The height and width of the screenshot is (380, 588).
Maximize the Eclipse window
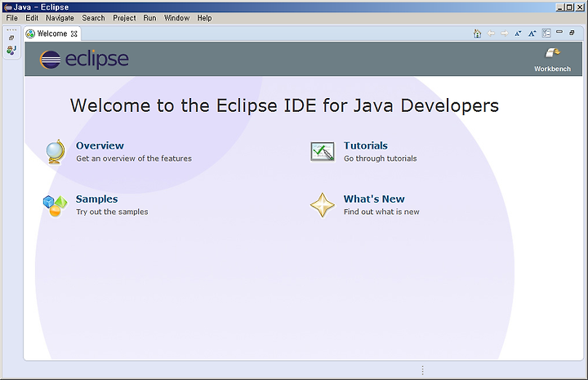pos(569,7)
